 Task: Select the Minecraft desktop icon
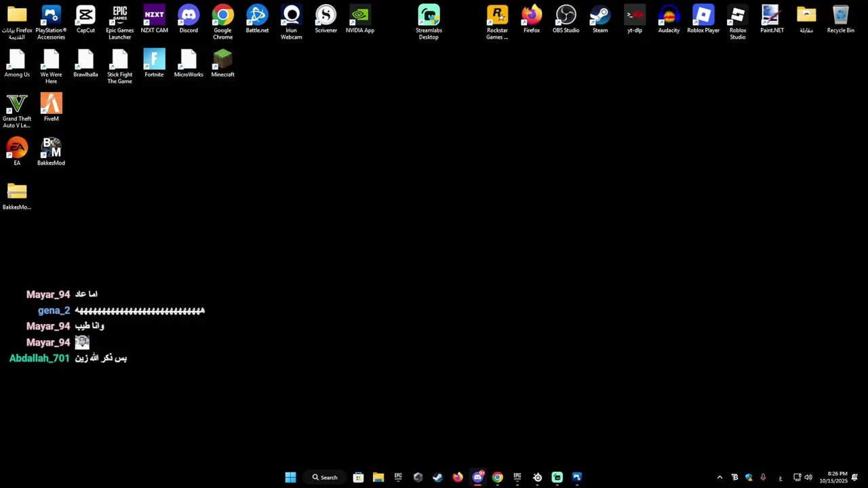click(x=222, y=63)
